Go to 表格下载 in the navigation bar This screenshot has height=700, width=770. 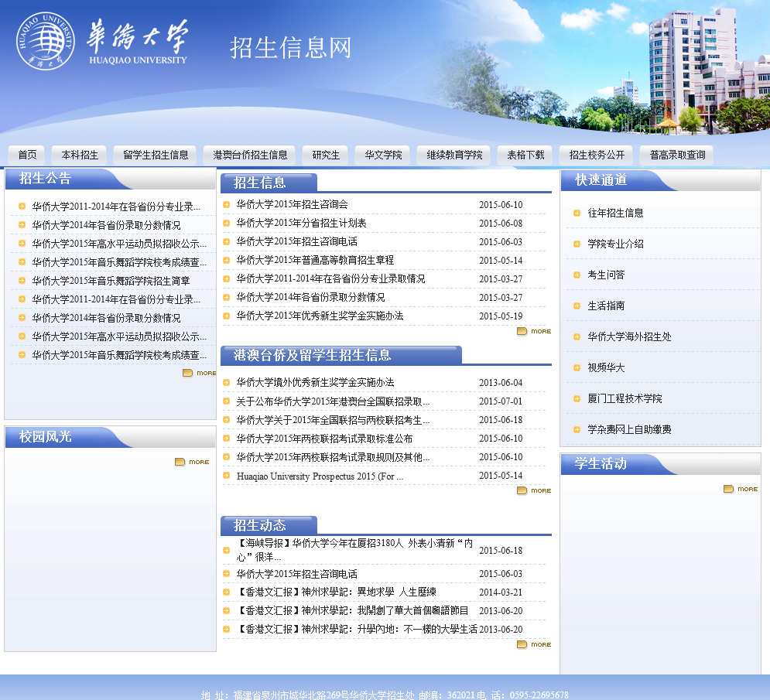(525, 155)
